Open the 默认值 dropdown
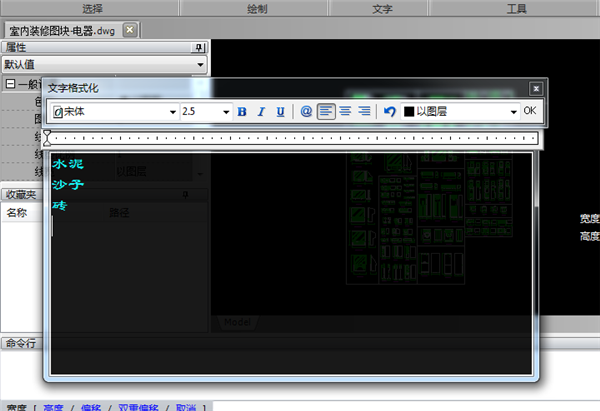The width and height of the screenshot is (600, 411). click(104, 64)
